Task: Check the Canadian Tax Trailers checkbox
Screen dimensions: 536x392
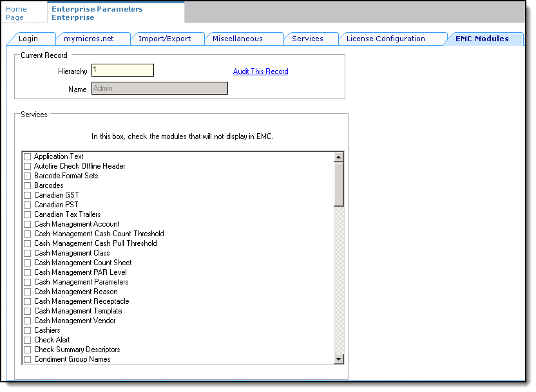Action: tap(27, 214)
